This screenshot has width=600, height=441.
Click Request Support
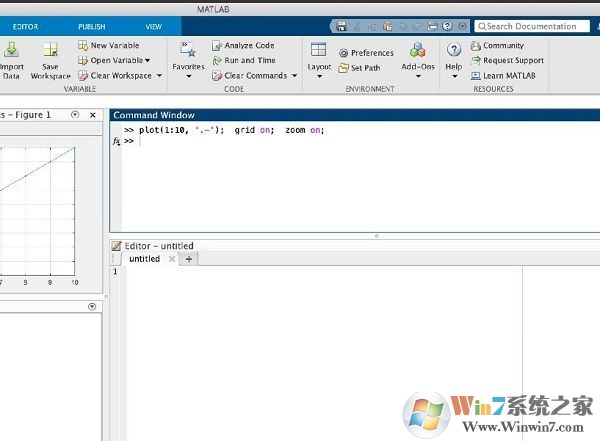[507, 60]
